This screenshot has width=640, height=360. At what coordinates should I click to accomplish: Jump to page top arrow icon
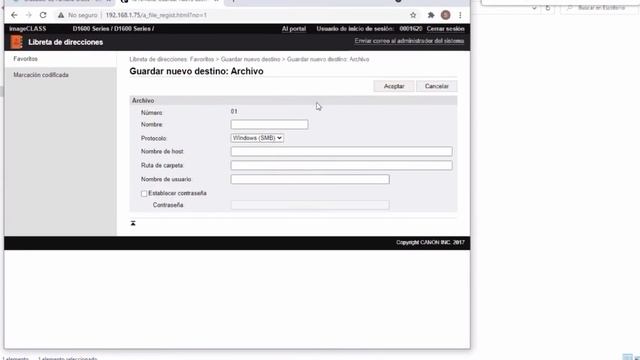click(133, 223)
